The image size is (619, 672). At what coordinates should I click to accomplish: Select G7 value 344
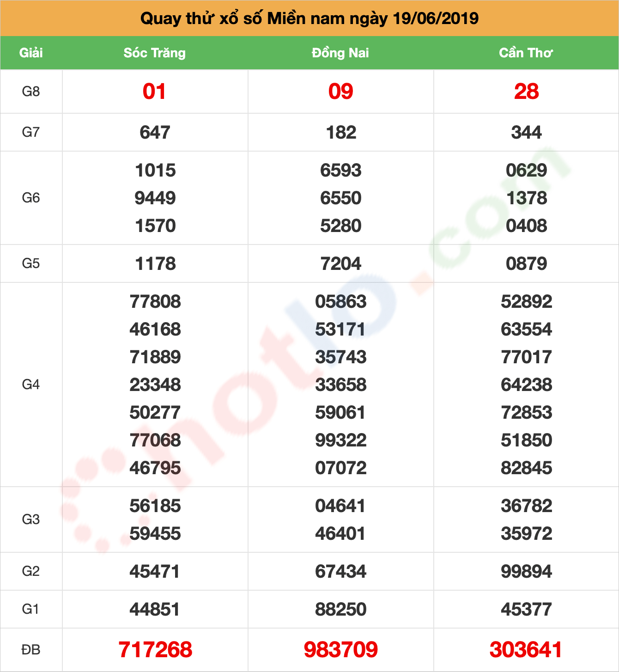527,133
